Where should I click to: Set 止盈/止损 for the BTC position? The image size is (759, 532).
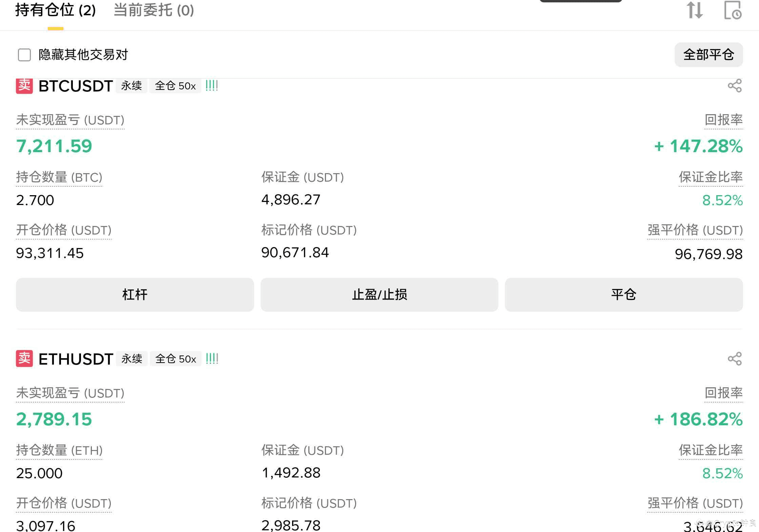tap(379, 294)
